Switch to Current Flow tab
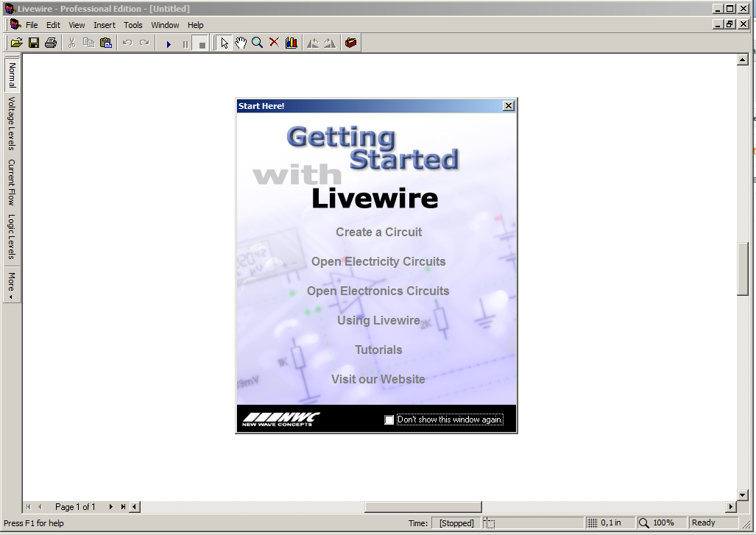Screen dimensions: 756x535 click(12, 183)
